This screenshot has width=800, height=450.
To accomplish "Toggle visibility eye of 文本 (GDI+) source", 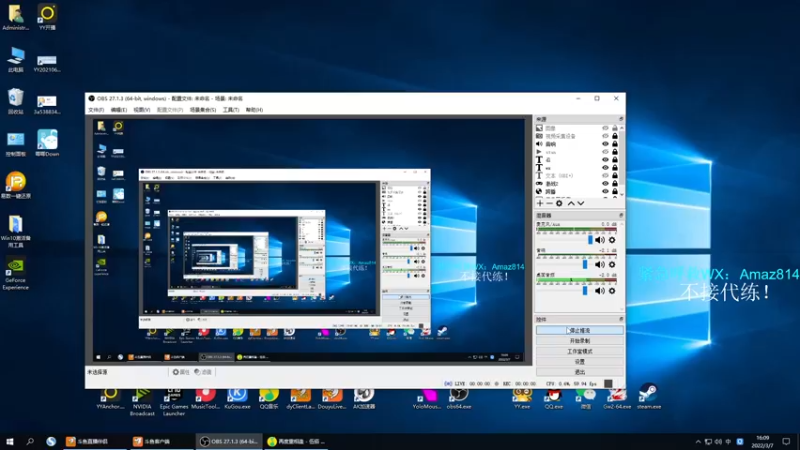I will click(605, 176).
